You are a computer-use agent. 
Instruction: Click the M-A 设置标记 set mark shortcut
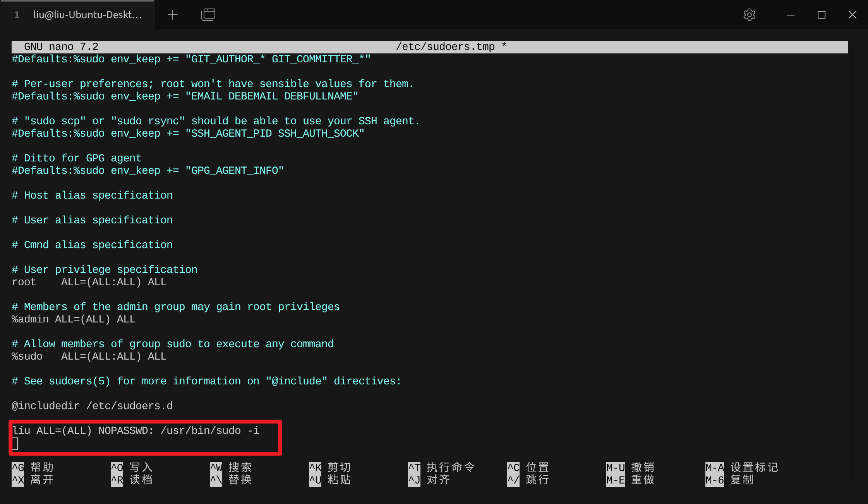coord(741,467)
